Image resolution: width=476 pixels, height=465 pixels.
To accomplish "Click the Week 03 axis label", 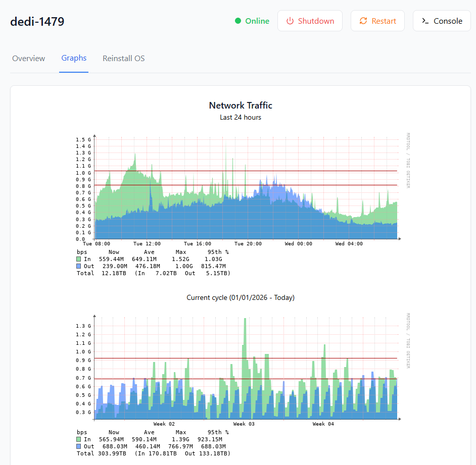I will click(244, 424).
